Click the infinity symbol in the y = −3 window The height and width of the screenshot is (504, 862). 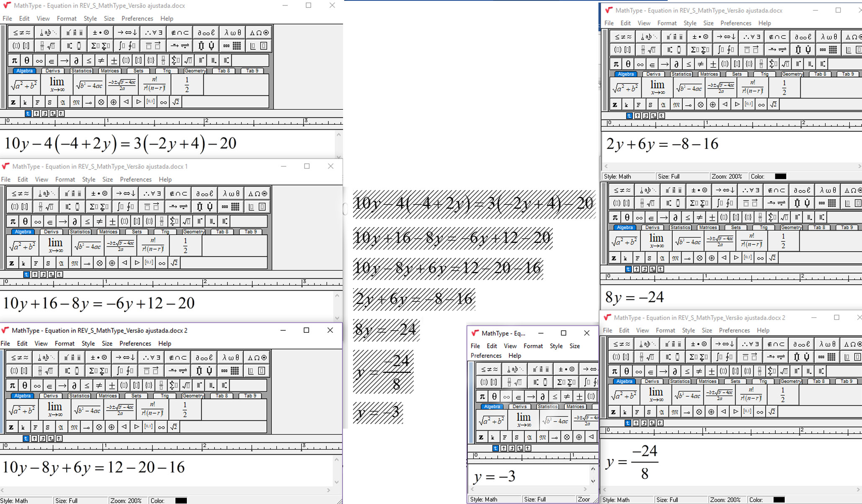pos(506,396)
